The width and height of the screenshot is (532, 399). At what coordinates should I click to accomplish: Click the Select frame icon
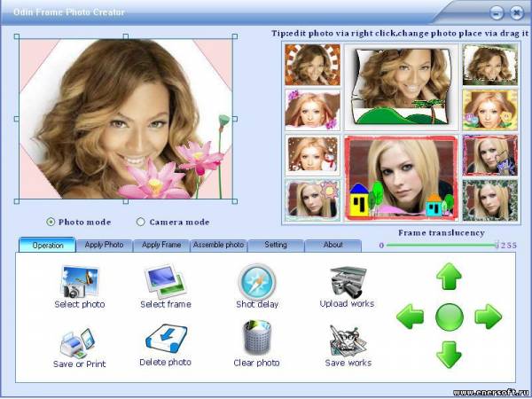click(166, 281)
